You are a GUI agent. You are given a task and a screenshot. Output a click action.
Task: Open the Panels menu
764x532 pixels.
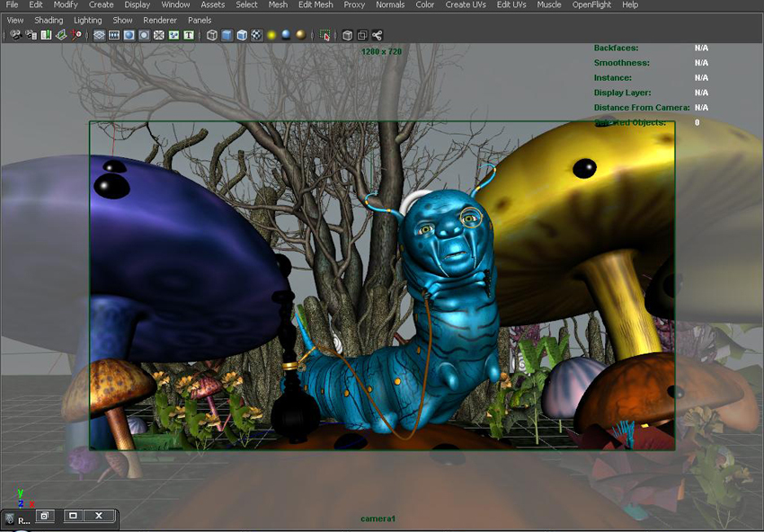(200, 21)
